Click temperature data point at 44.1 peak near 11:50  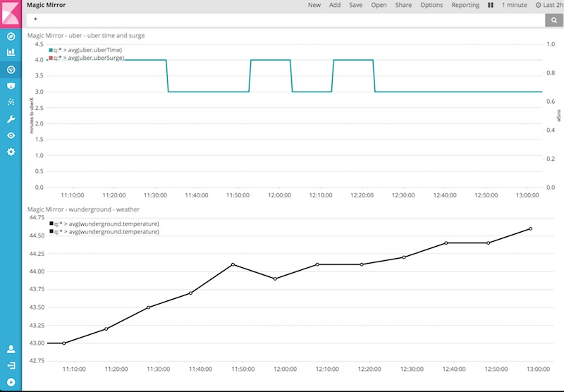(x=233, y=264)
